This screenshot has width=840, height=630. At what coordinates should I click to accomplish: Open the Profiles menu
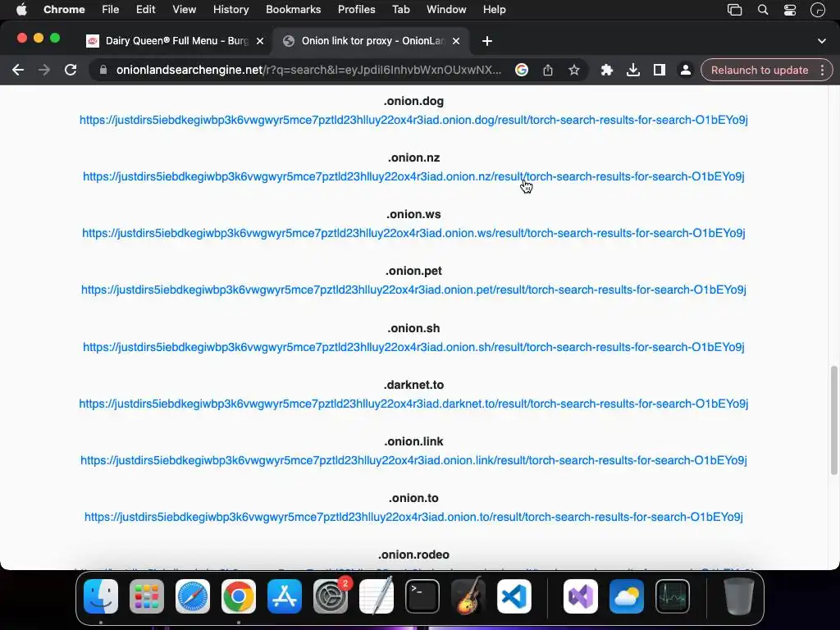point(356,10)
